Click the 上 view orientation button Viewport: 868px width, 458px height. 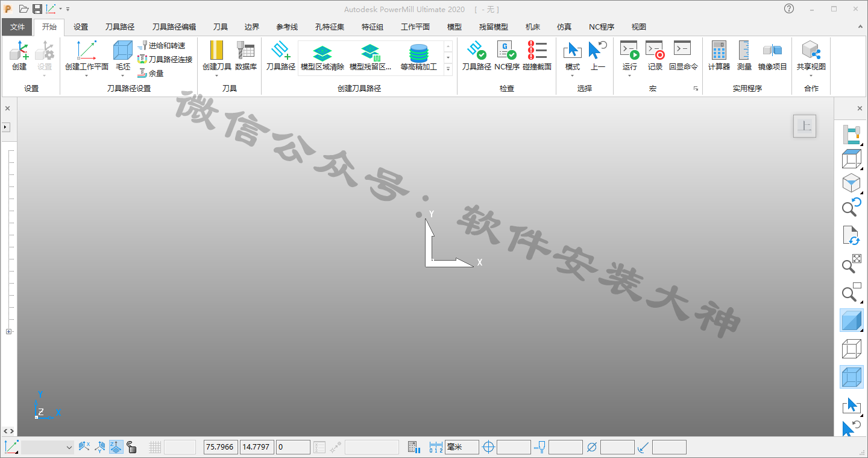[805, 126]
